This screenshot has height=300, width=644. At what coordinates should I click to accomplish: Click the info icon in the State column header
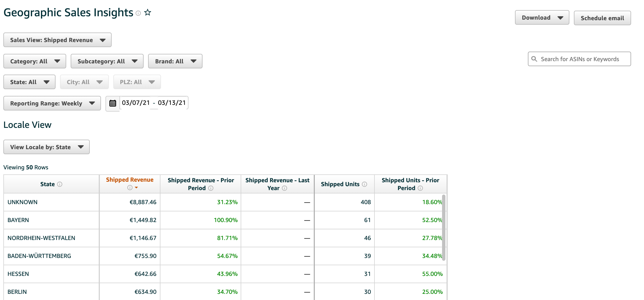[x=60, y=184]
